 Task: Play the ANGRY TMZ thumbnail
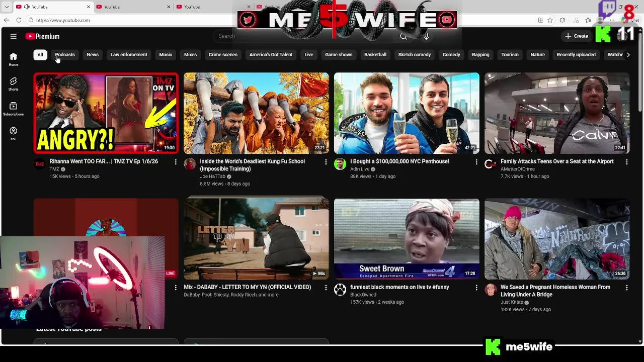106,113
